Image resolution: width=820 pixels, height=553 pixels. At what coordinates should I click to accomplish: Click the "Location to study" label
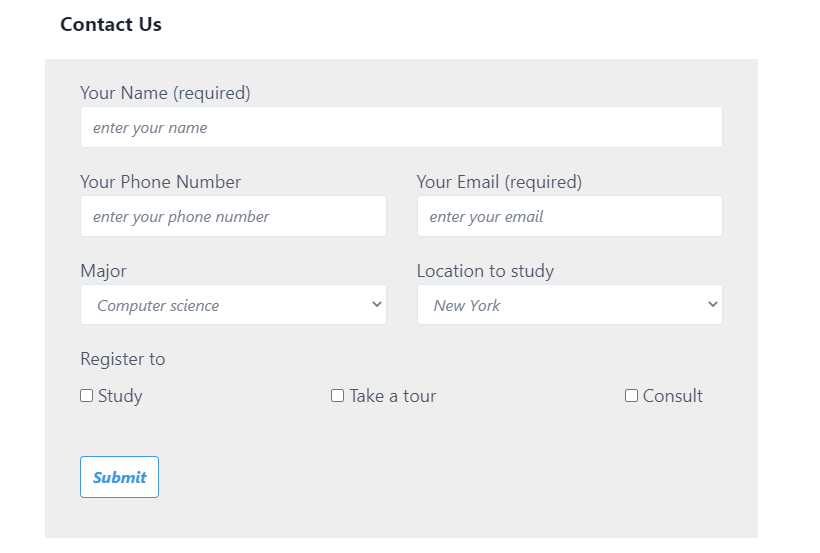point(485,271)
